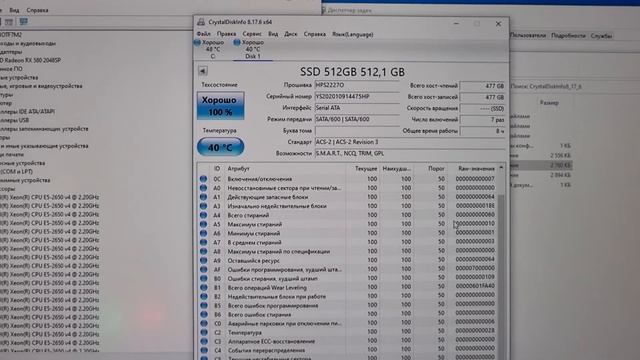Open the Язык(Language) menu
The height and width of the screenshot is (360, 640).
pyautogui.click(x=352, y=34)
